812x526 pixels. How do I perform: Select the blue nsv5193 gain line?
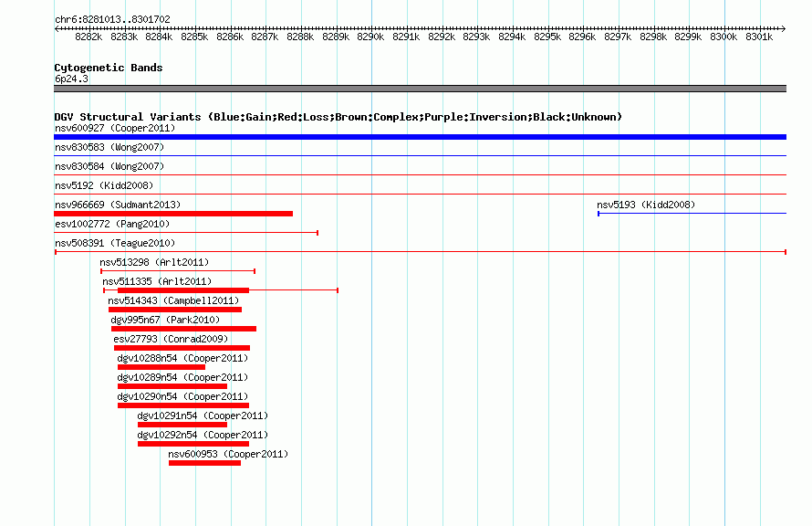click(x=692, y=214)
